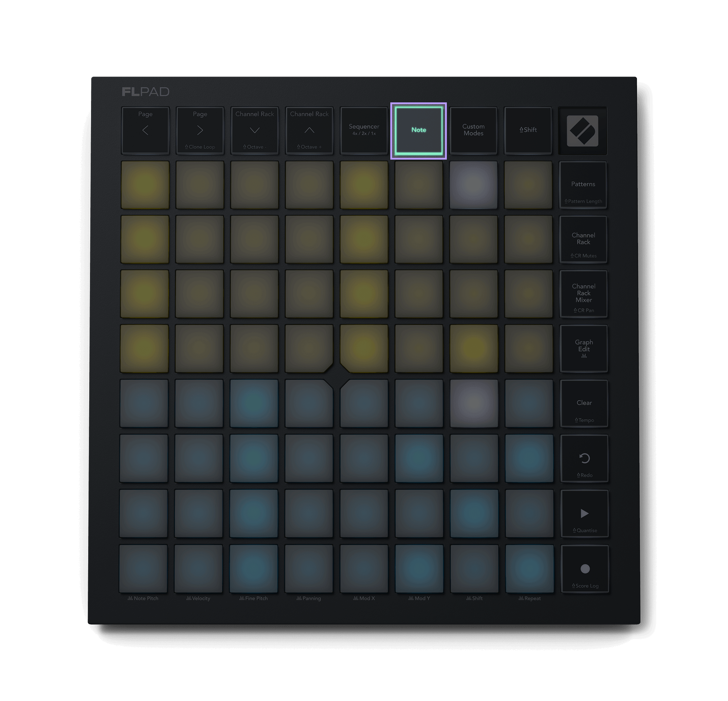Select the Sequencer 4x / 2x / 1x button
728x701 pixels.
tap(364, 130)
